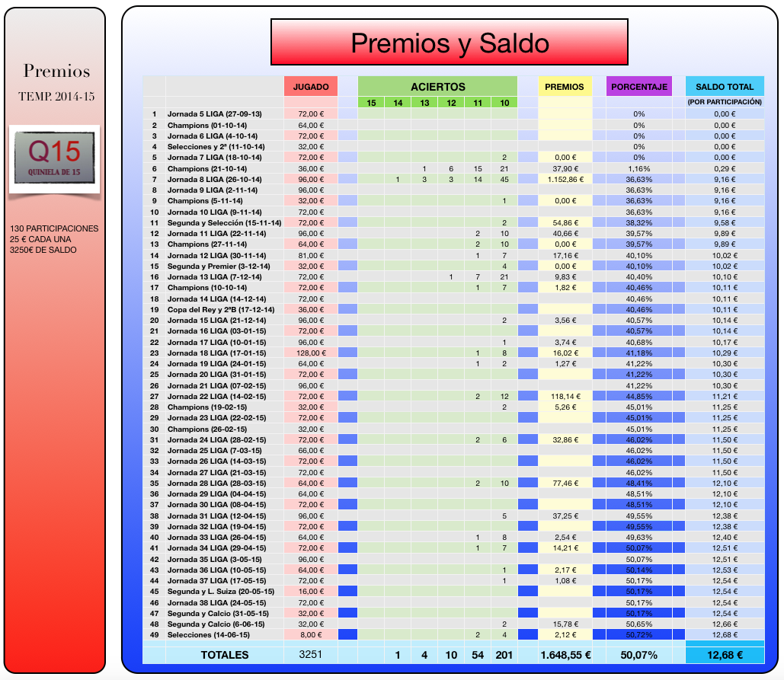Screen dimensions: 784x680
Task: Select row Selecciones y 2ª (11-10-14)
Action: click(x=453, y=147)
